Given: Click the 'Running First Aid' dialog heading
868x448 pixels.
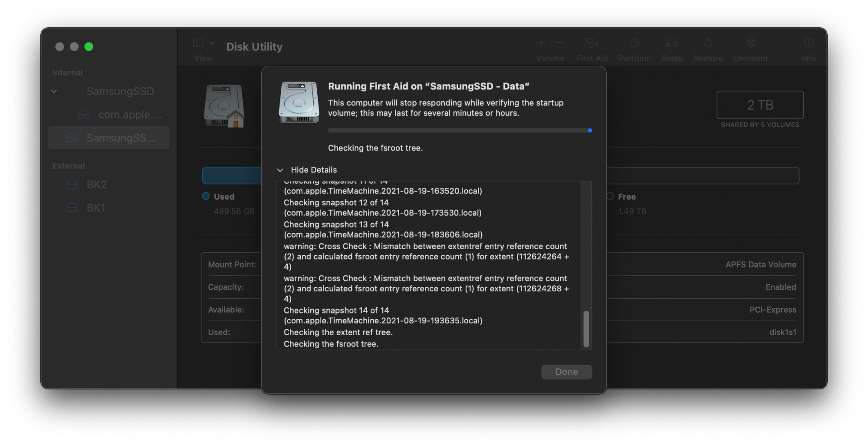Looking at the screenshot, I should 428,86.
